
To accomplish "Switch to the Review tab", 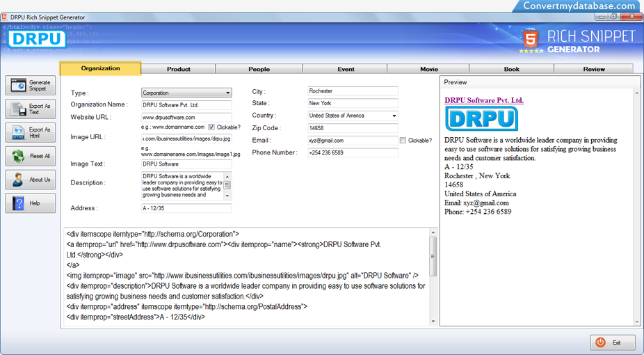I will [x=594, y=69].
